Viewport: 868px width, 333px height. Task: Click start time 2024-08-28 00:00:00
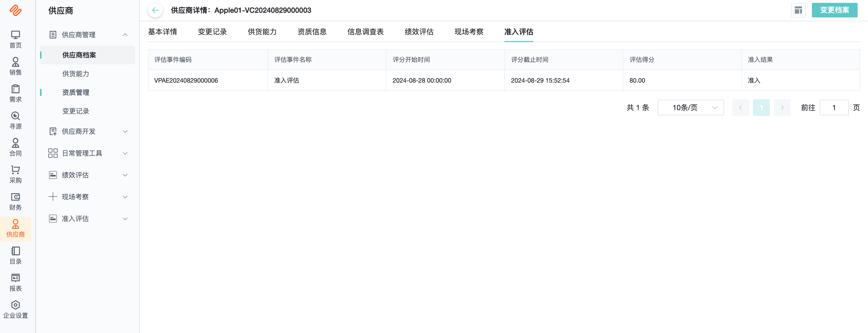[x=422, y=81]
